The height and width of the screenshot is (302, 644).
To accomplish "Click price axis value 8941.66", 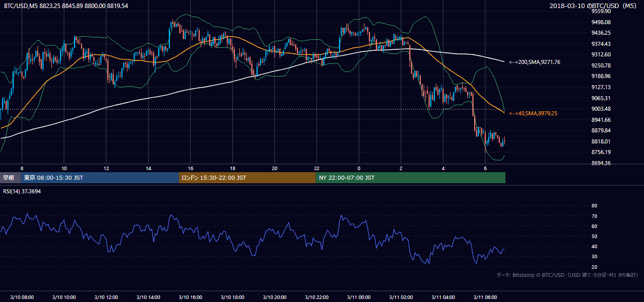I will tap(601, 120).
